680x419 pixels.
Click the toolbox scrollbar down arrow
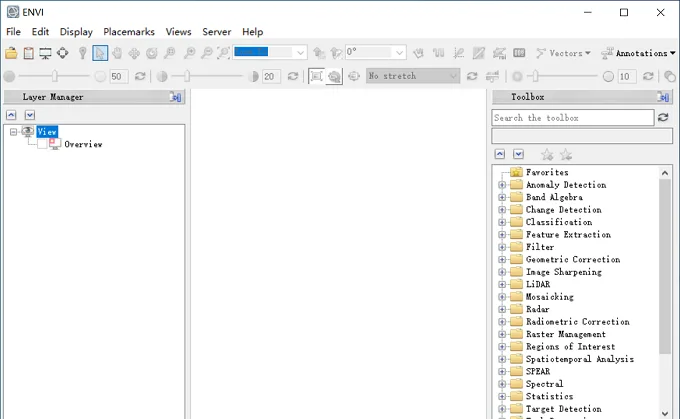pyautogui.click(x=665, y=414)
